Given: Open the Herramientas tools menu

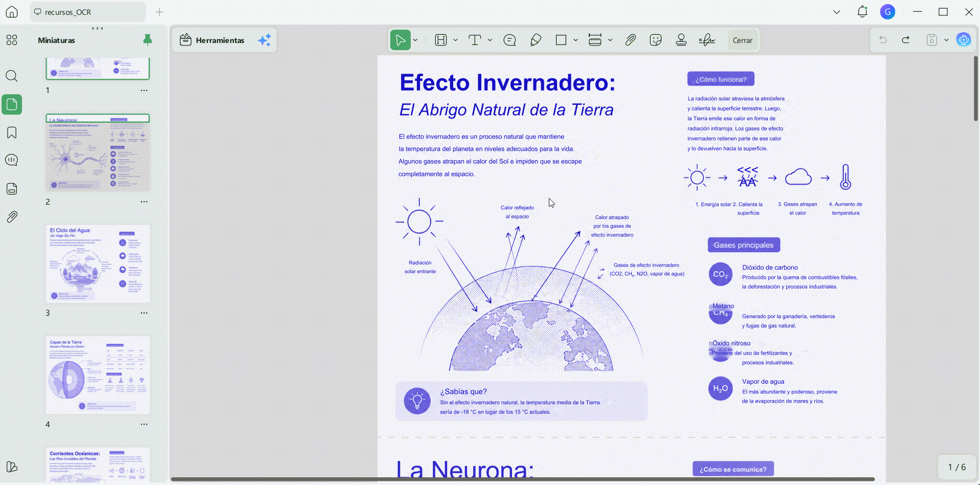Looking at the screenshot, I should [x=212, y=40].
